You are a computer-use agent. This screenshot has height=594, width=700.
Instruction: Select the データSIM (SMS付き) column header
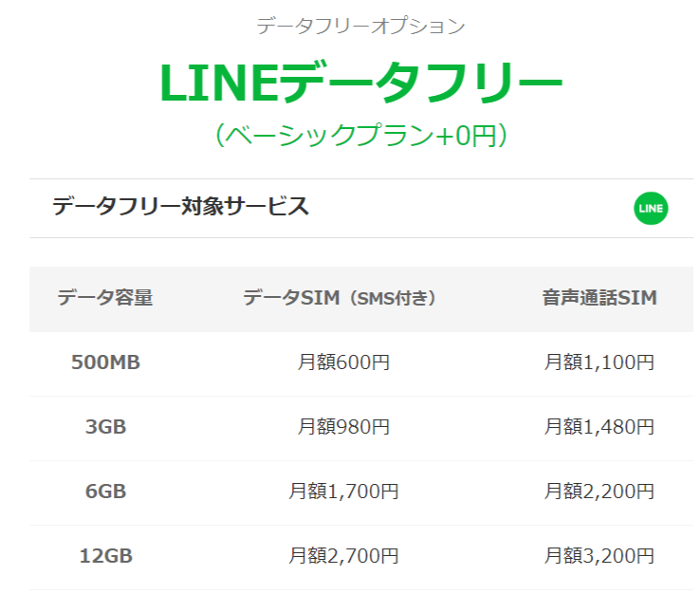pos(340,298)
